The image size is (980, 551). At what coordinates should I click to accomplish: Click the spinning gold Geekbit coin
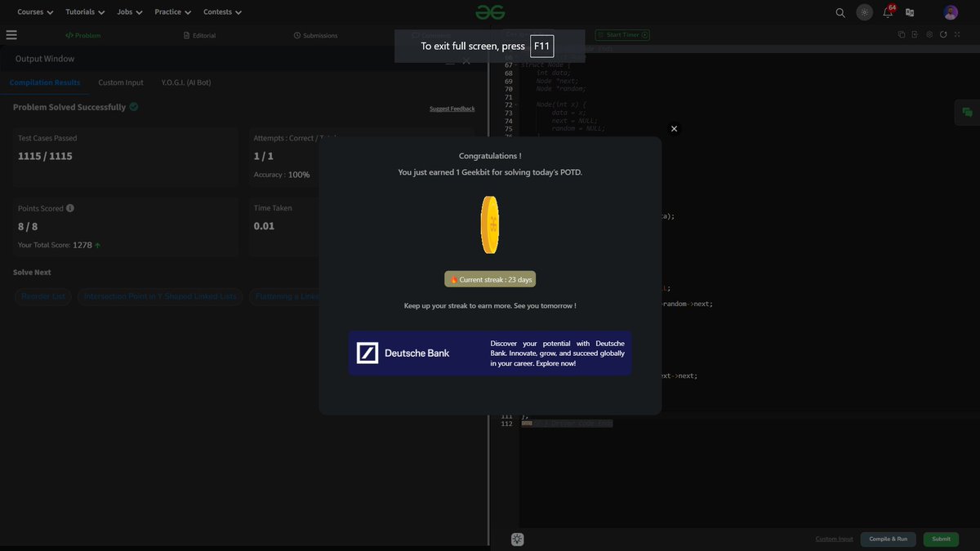[x=490, y=224]
